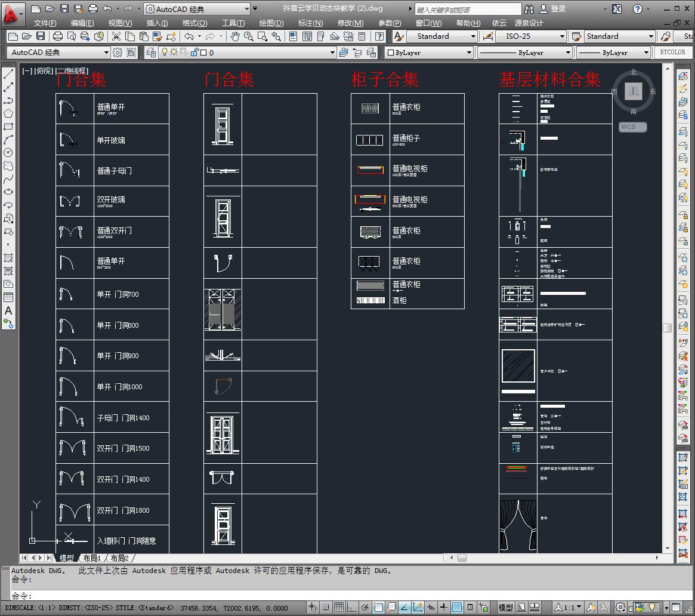Toggle Lineweight display in status bar

tap(444, 607)
